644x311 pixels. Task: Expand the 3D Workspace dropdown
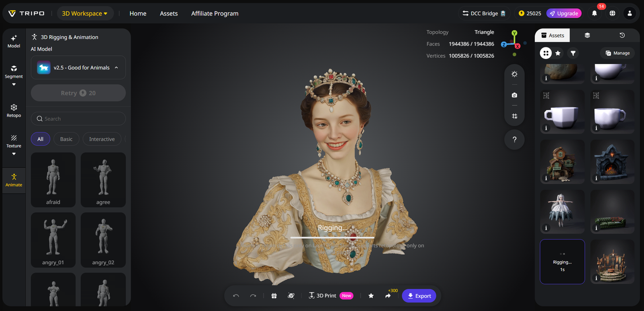click(x=85, y=14)
